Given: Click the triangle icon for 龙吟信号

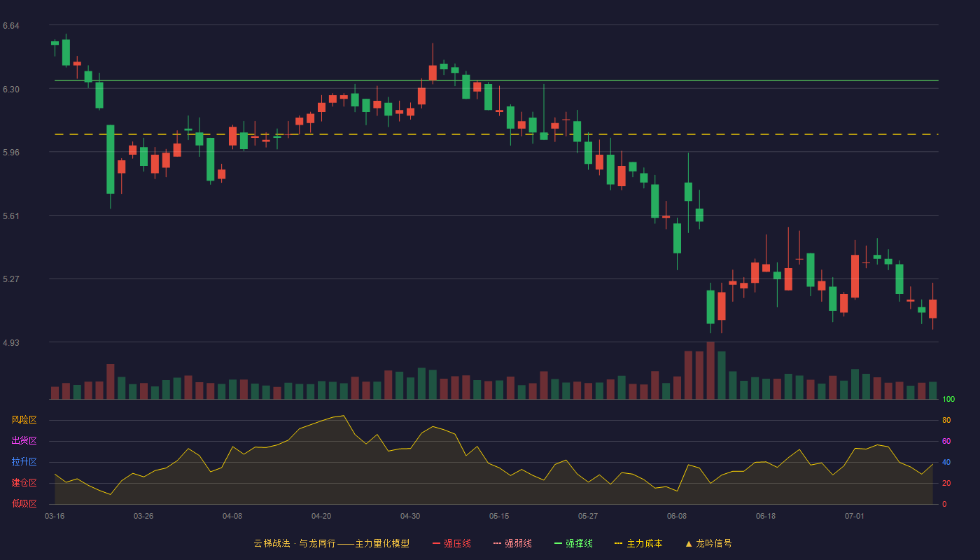Looking at the screenshot, I should (x=688, y=543).
